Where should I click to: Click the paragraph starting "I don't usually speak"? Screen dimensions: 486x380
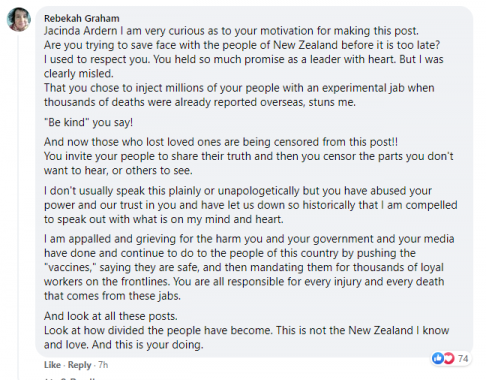251,205
